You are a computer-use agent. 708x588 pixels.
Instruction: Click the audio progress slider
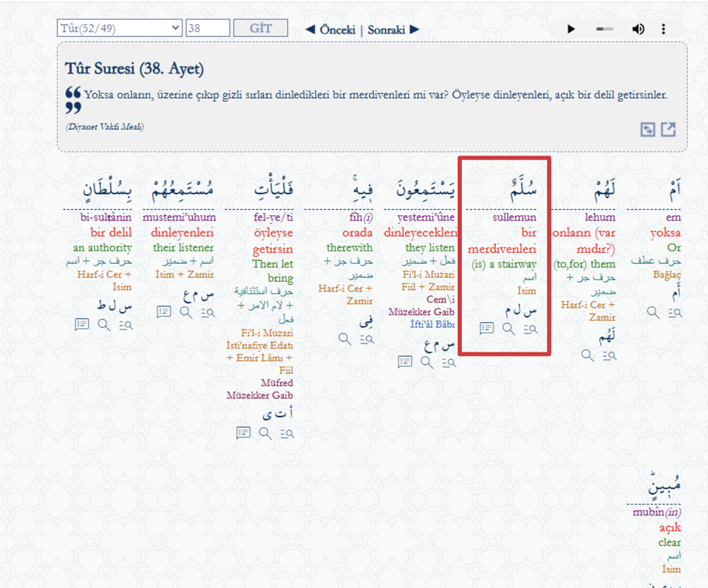tap(604, 29)
